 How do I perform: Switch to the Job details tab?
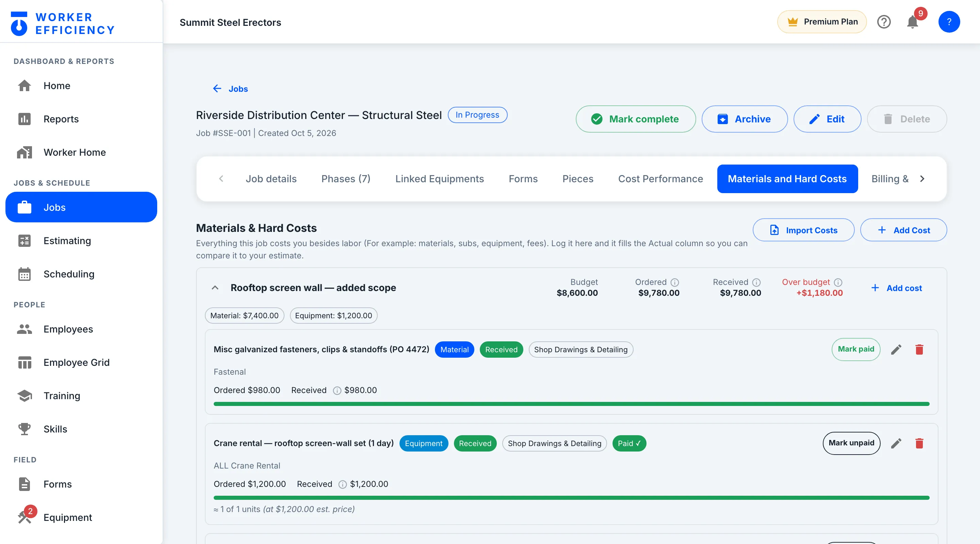tap(271, 179)
